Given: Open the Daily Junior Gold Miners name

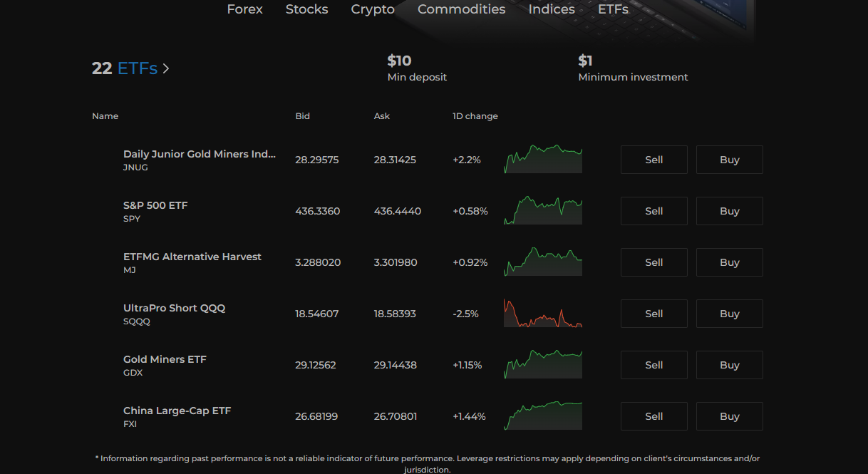Looking at the screenshot, I should click(200, 154).
